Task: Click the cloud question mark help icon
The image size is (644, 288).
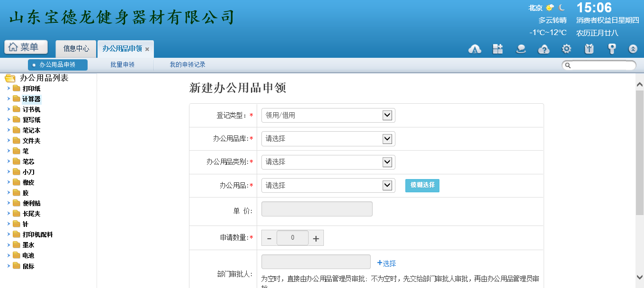Action: (544, 49)
